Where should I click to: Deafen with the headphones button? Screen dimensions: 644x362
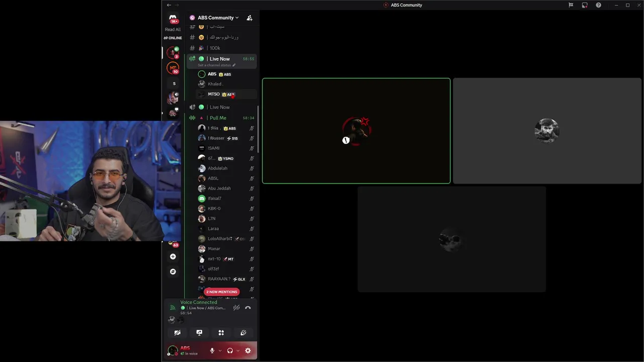(x=230, y=350)
